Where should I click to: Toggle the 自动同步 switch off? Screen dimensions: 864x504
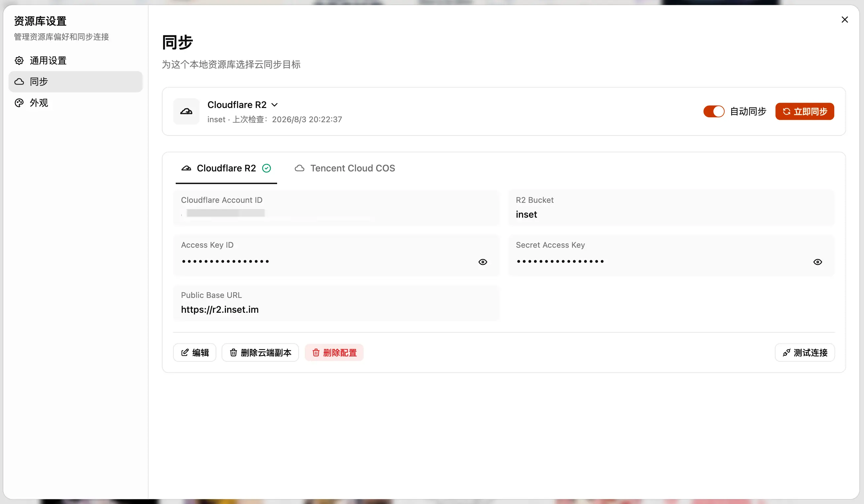tap(714, 111)
